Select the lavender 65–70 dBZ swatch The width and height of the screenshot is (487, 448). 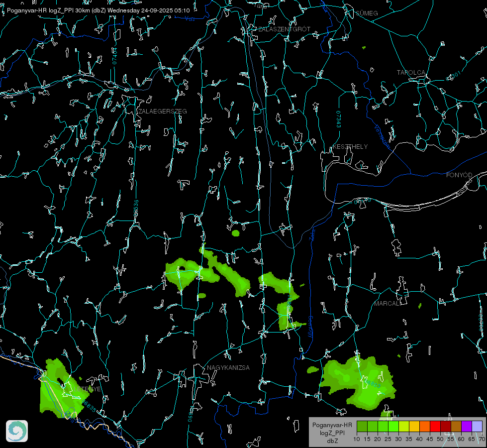(477, 426)
